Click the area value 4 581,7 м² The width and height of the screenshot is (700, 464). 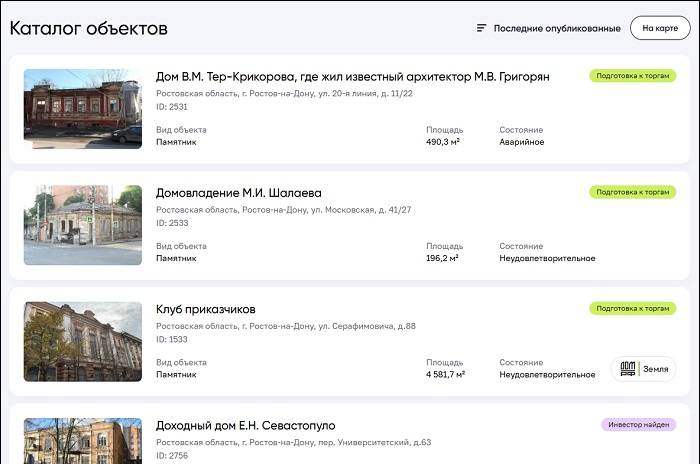pos(446,374)
